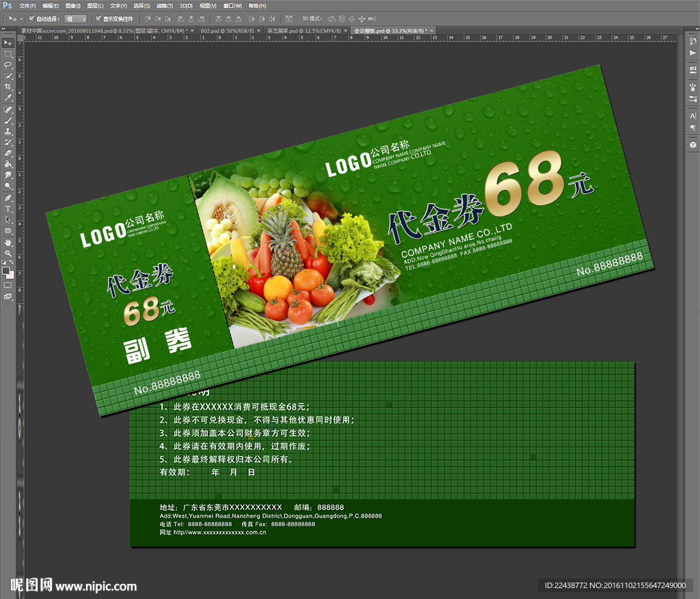Change screen mode button in toolbox
The width and height of the screenshot is (700, 599).
click(8, 296)
